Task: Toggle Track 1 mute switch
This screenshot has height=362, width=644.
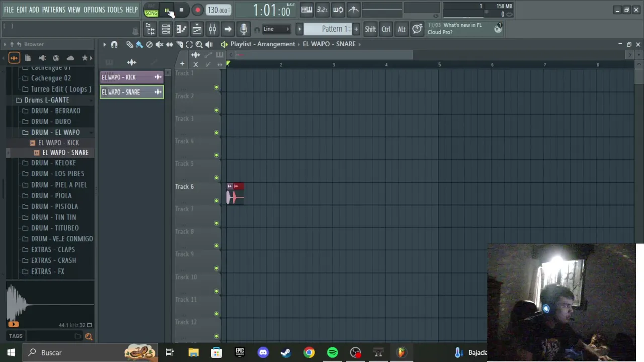Action: [216, 87]
